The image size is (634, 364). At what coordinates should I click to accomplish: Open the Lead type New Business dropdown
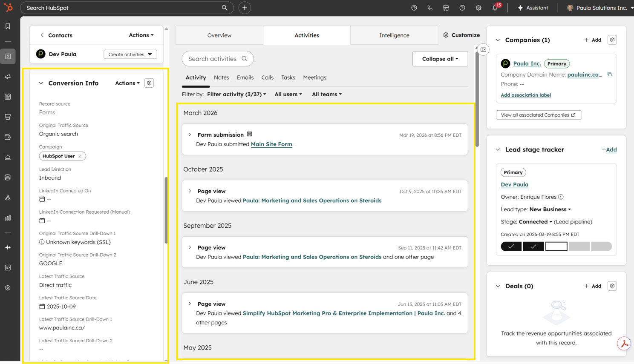550,209
